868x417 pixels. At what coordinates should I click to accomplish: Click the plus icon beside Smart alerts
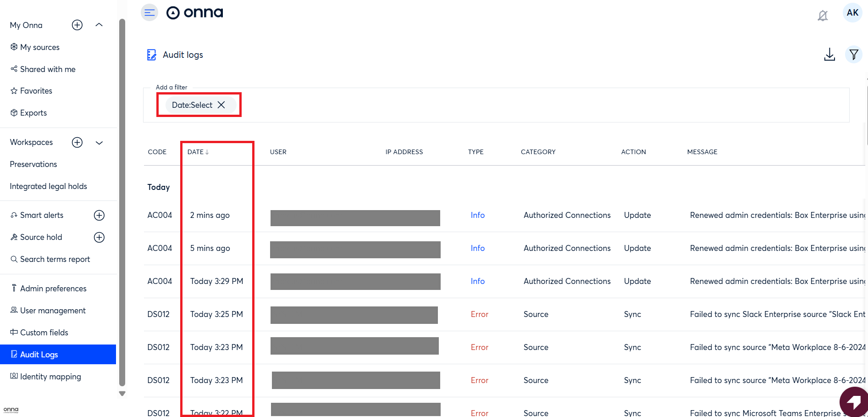(x=99, y=216)
